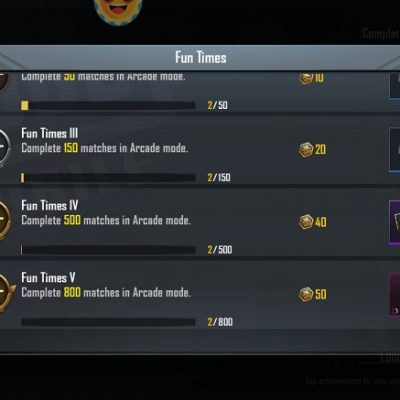Click the 2/50 progress bar

108,106
